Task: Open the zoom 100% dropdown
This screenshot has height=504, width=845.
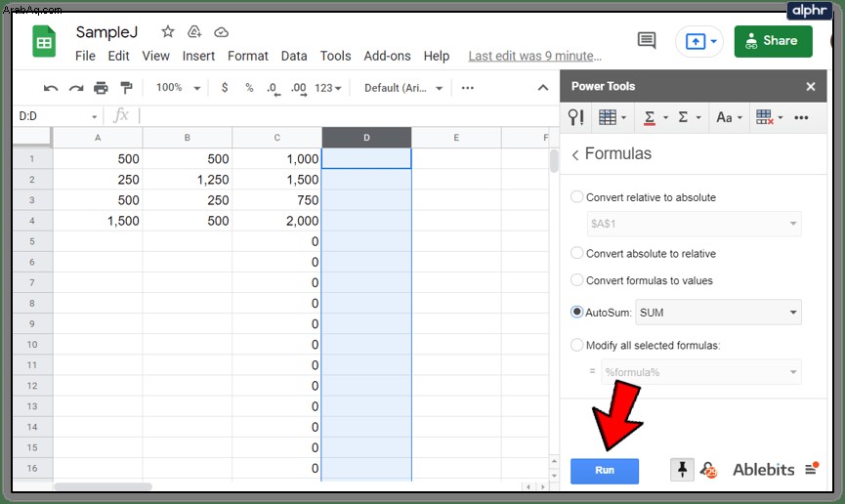Action: point(178,87)
